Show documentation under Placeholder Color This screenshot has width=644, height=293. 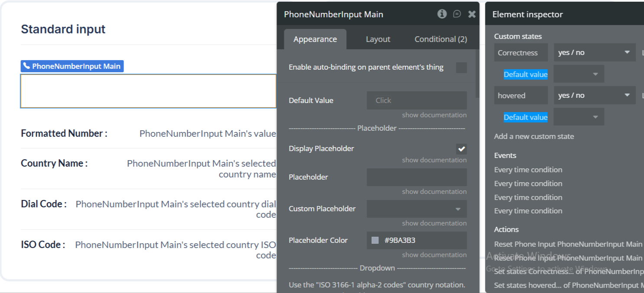434,255
